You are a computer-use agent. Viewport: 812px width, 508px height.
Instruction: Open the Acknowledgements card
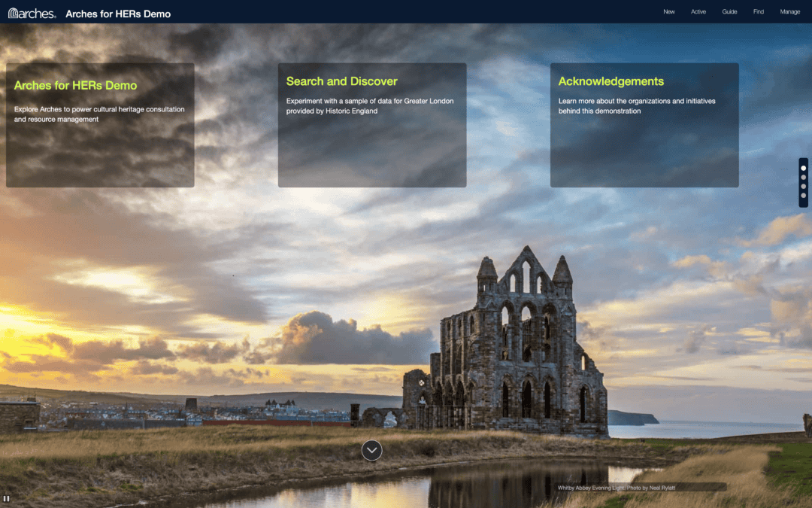(644, 125)
